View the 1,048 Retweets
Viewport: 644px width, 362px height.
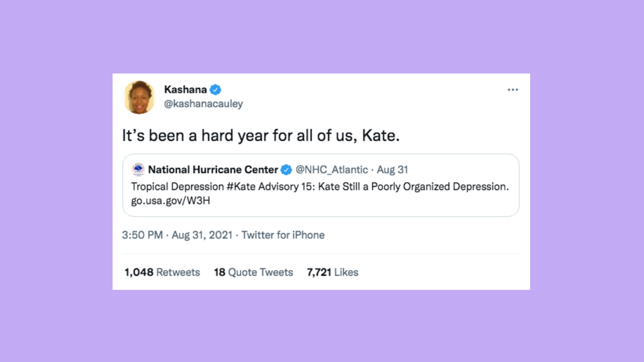[x=162, y=272]
